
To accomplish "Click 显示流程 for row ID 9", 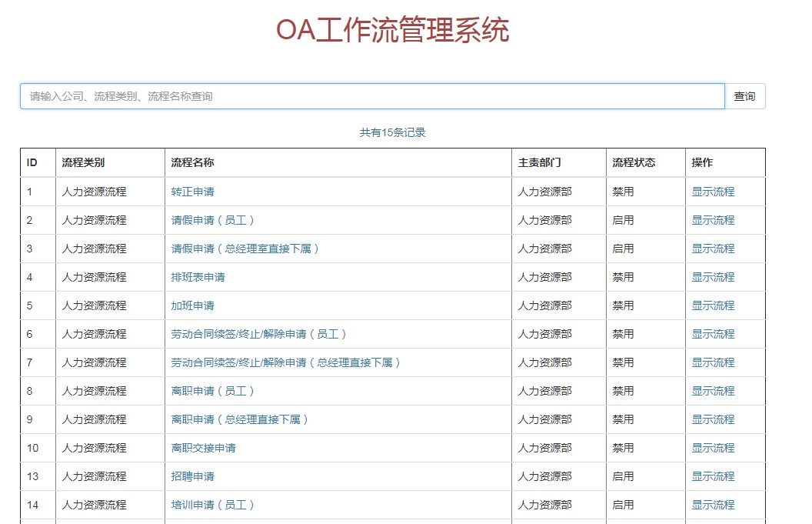I will point(713,420).
